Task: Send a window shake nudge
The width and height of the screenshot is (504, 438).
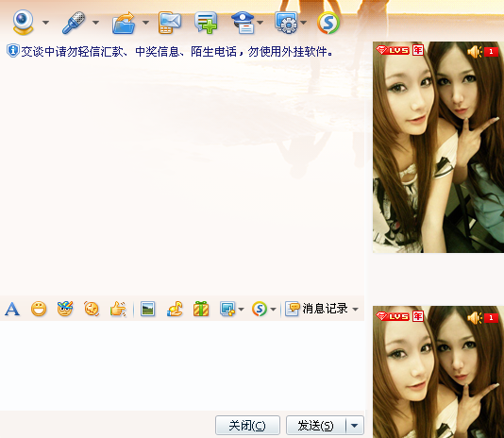Action: click(x=92, y=309)
